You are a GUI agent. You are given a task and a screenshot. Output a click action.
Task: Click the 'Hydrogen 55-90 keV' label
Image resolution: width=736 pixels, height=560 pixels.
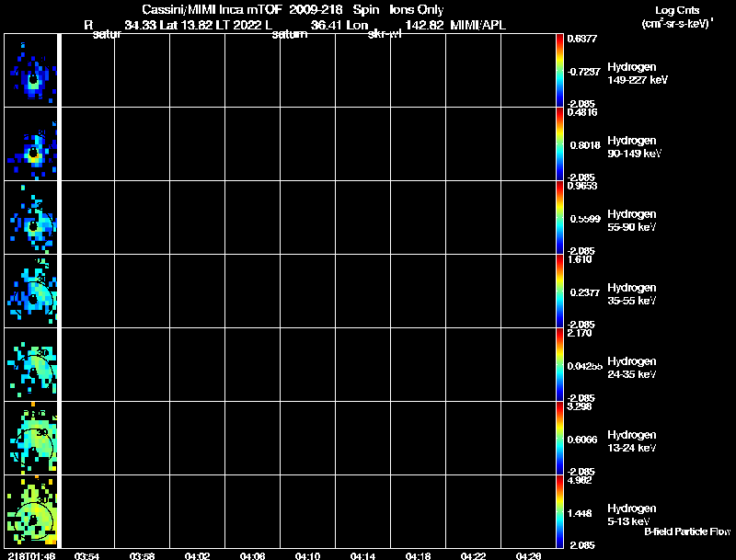pos(632,221)
